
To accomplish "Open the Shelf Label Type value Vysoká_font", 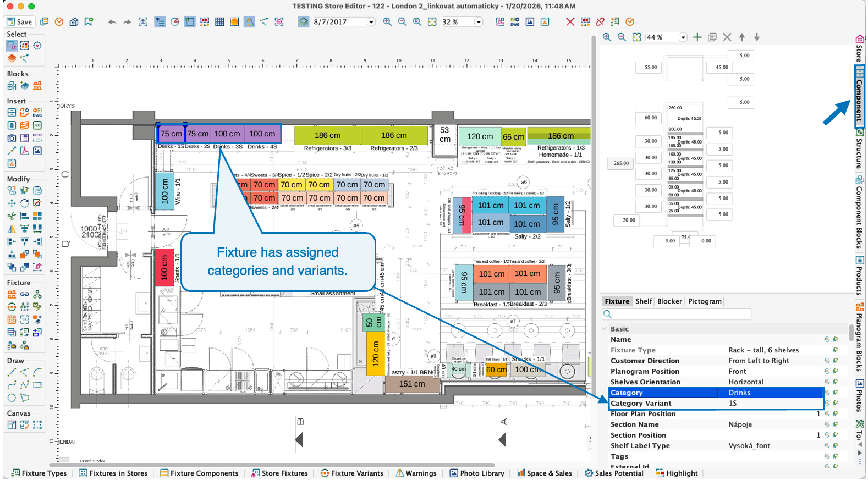I will [x=749, y=446].
